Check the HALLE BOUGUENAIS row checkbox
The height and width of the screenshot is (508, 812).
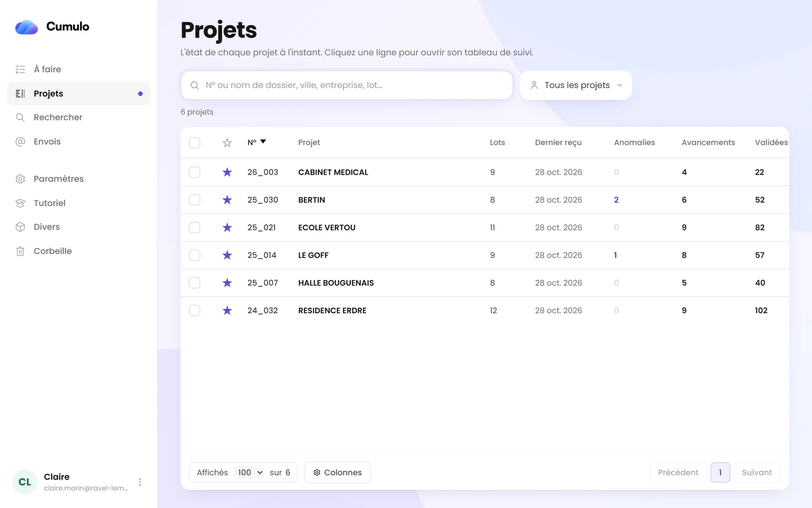tap(195, 283)
